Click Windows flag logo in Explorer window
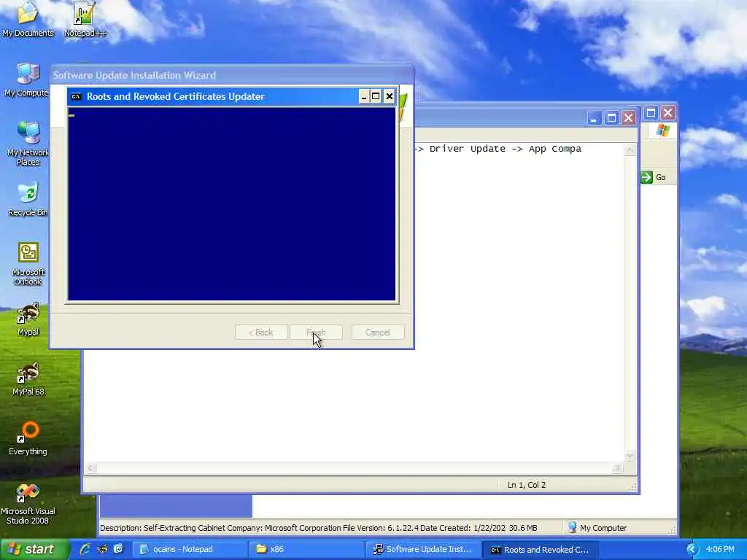This screenshot has width=747, height=560. (x=662, y=130)
